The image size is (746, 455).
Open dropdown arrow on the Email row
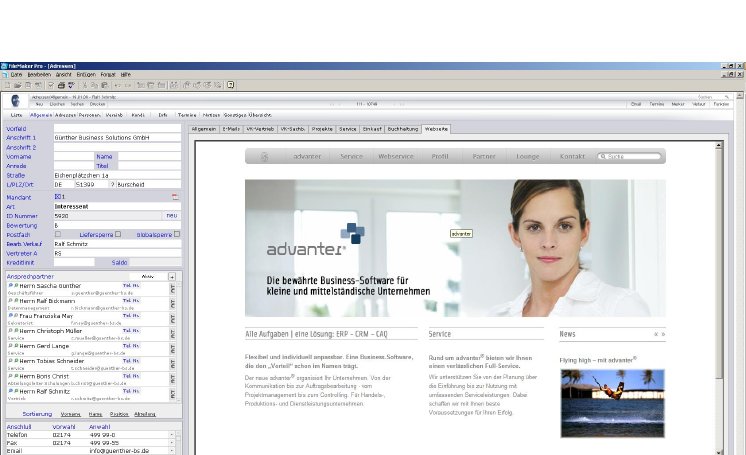point(171,451)
